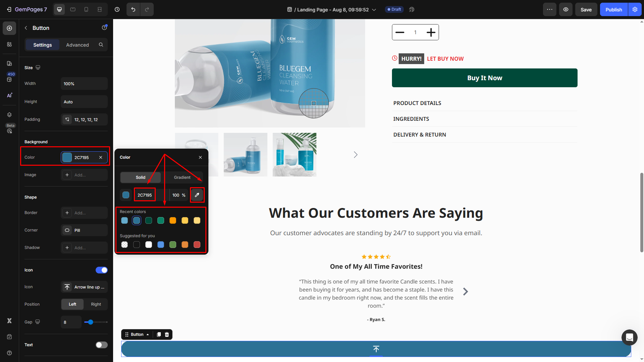This screenshot has height=362, width=644.
Task: Duplicate the selected Button element
Action: [159, 334]
